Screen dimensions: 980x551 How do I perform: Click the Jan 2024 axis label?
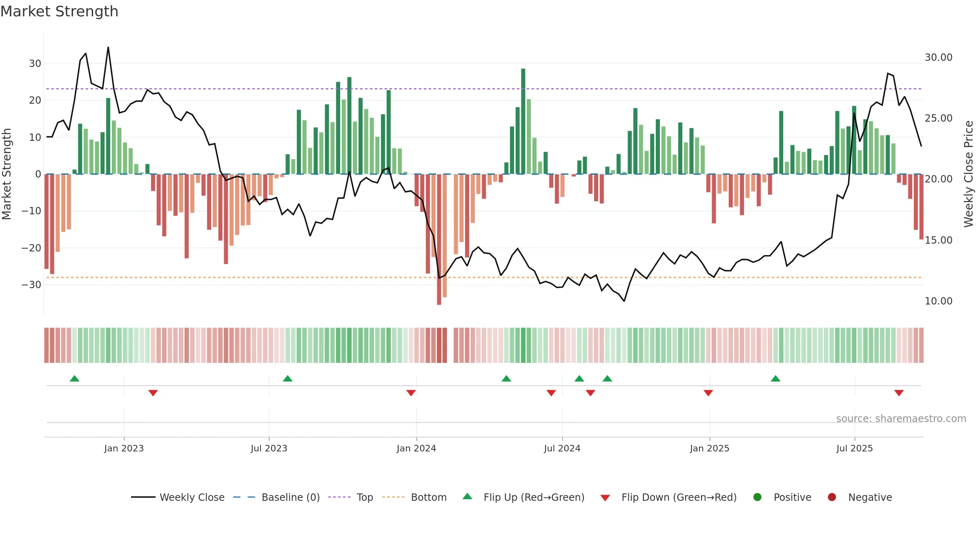pyautogui.click(x=416, y=448)
